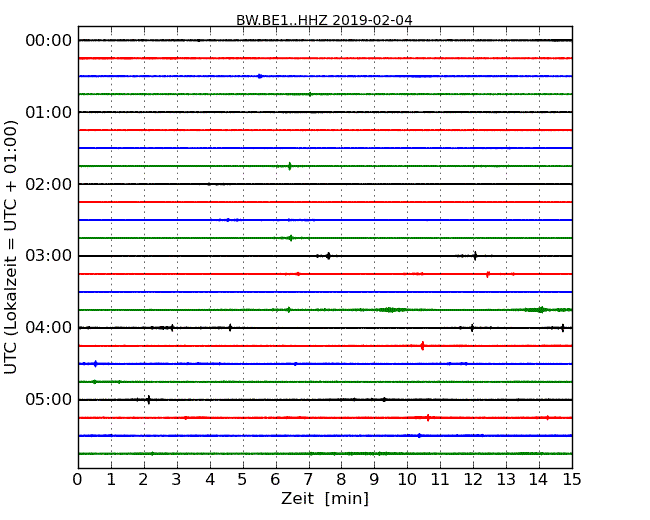Image resolution: width=650 pixels, height=520 pixels.
Task: Click x-axis tick label 10
Action: 407,480
